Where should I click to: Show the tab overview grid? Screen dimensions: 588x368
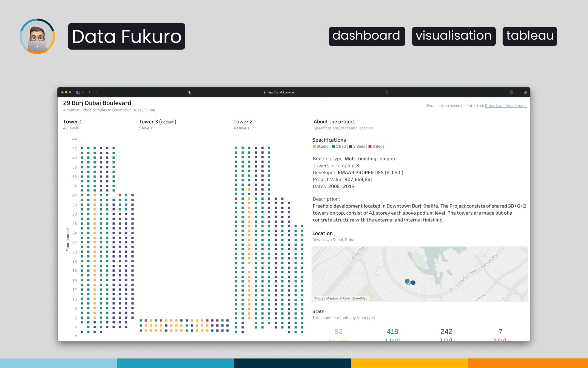tap(525, 92)
